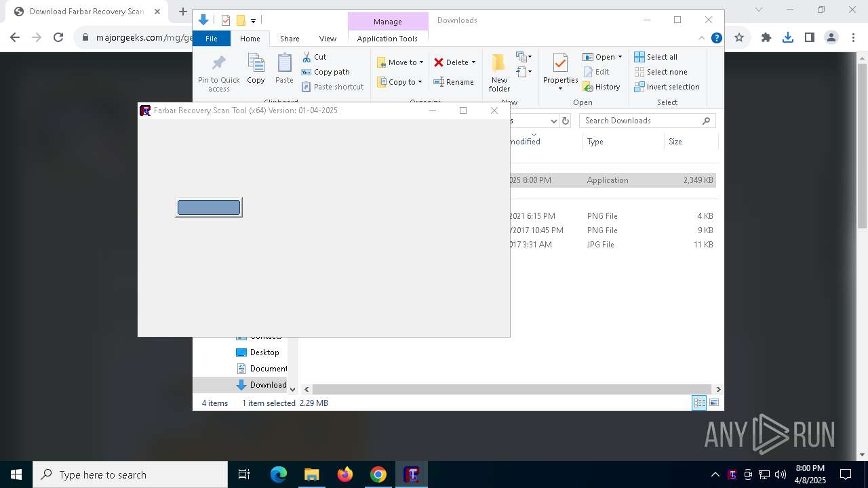Open Explorer help question mark

[716, 39]
